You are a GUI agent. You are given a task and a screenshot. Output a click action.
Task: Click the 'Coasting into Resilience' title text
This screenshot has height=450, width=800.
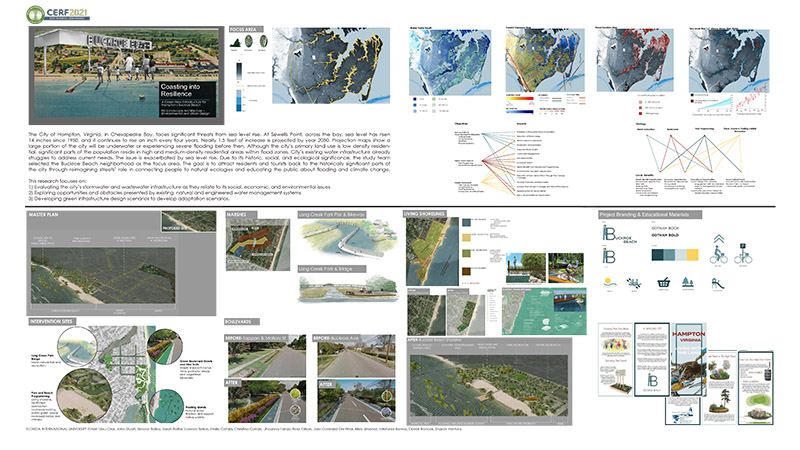click(x=181, y=90)
